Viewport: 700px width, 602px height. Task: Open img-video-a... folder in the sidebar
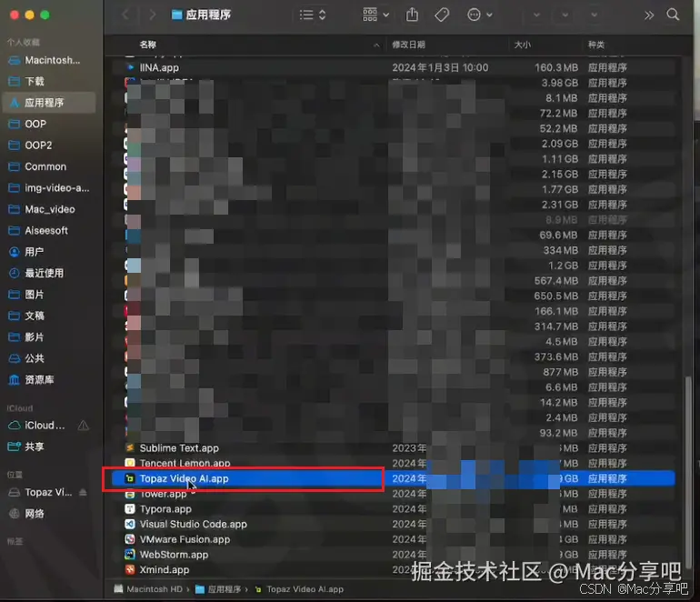(49, 188)
